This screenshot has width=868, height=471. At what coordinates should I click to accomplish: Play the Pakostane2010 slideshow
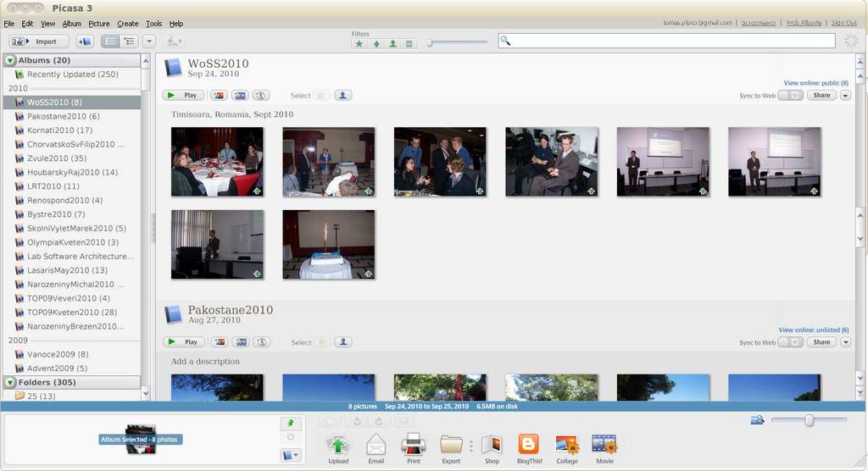coord(184,342)
